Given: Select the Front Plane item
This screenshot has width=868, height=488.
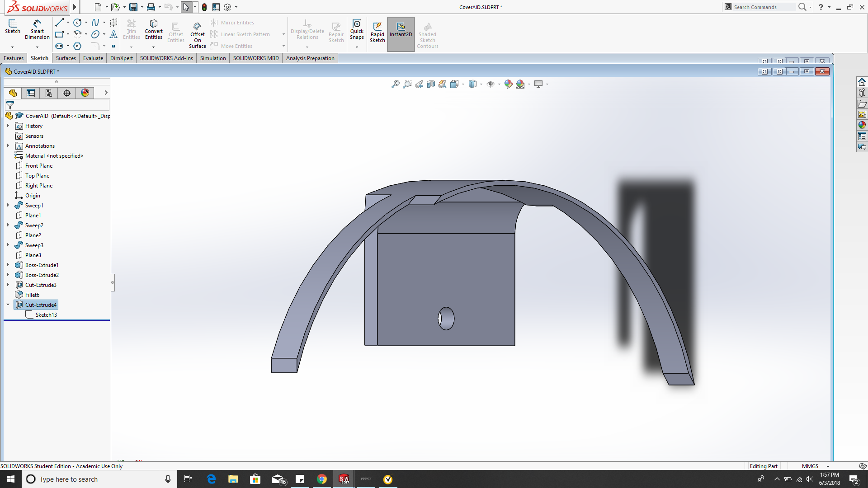Looking at the screenshot, I should [x=39, y=166].
